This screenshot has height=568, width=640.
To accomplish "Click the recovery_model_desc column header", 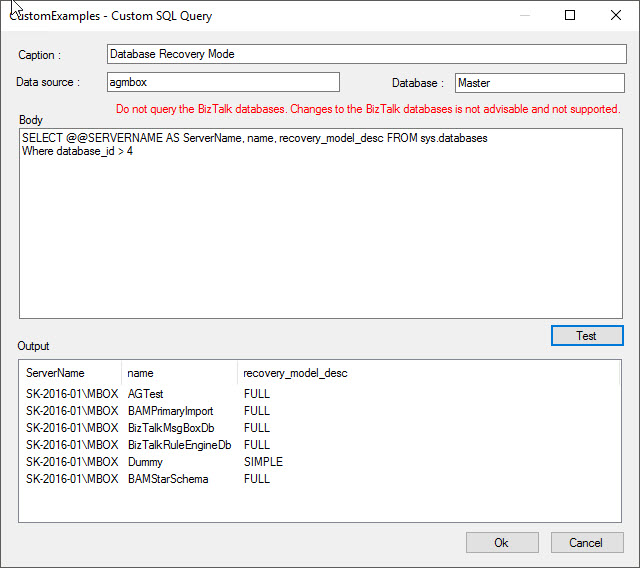I will (296, 373).
